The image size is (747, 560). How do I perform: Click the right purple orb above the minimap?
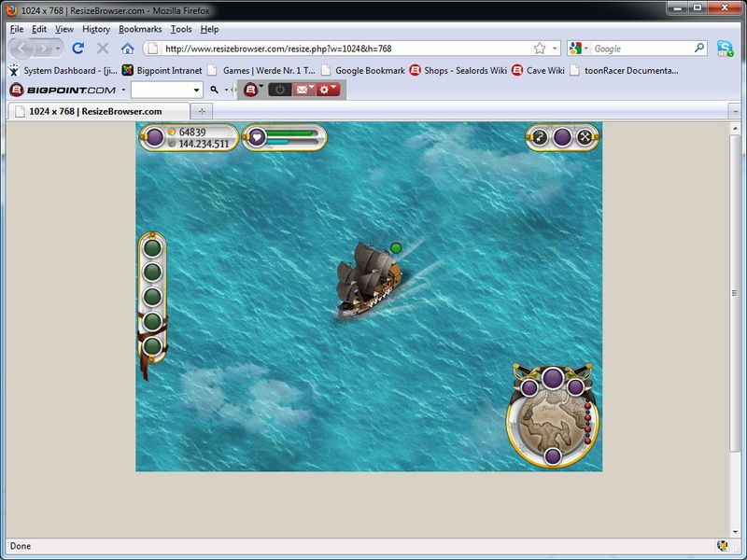(575, 387)
